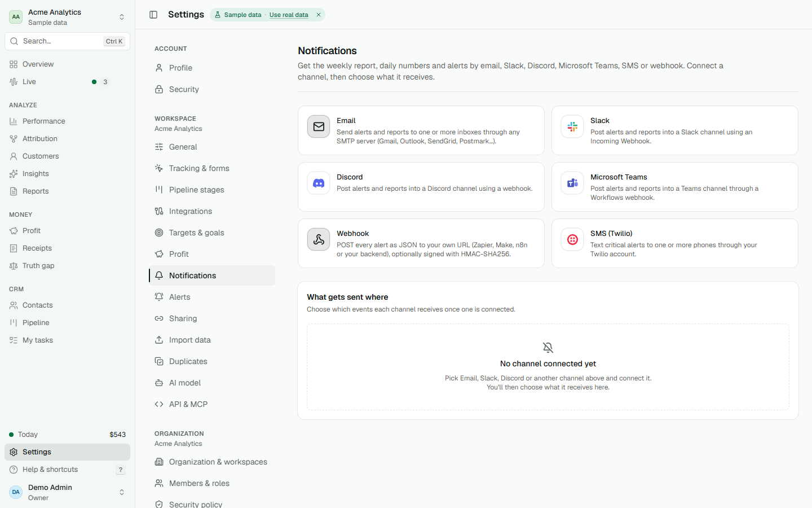Image resolution: width=812 pixels, height=508 pixels.
Task: Click the Webhook channel icon
Action: (319, 239)
